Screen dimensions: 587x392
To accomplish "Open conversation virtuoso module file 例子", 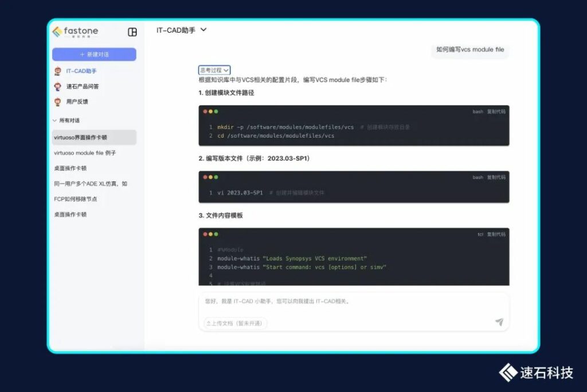I will click(85, 153).
